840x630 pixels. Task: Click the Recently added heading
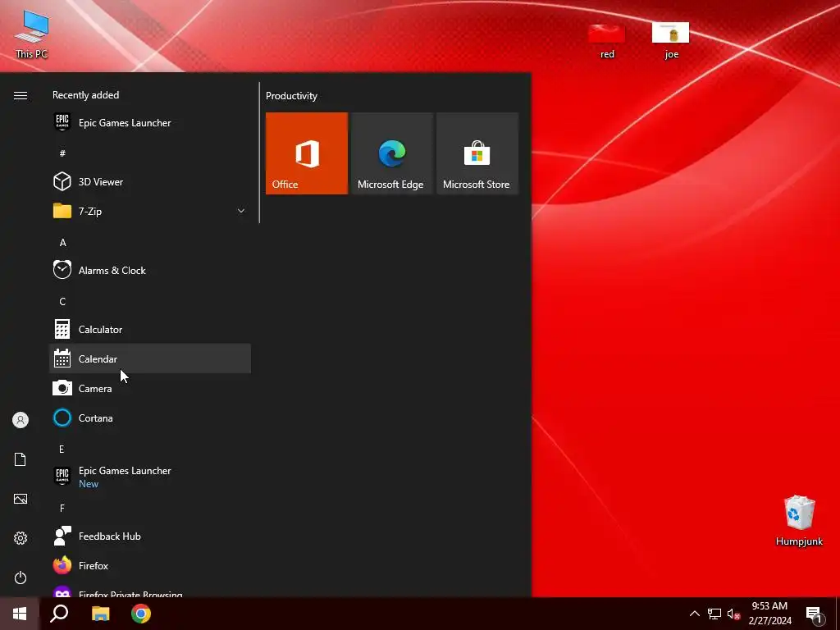pyautogui.click(x=85, y=95)
